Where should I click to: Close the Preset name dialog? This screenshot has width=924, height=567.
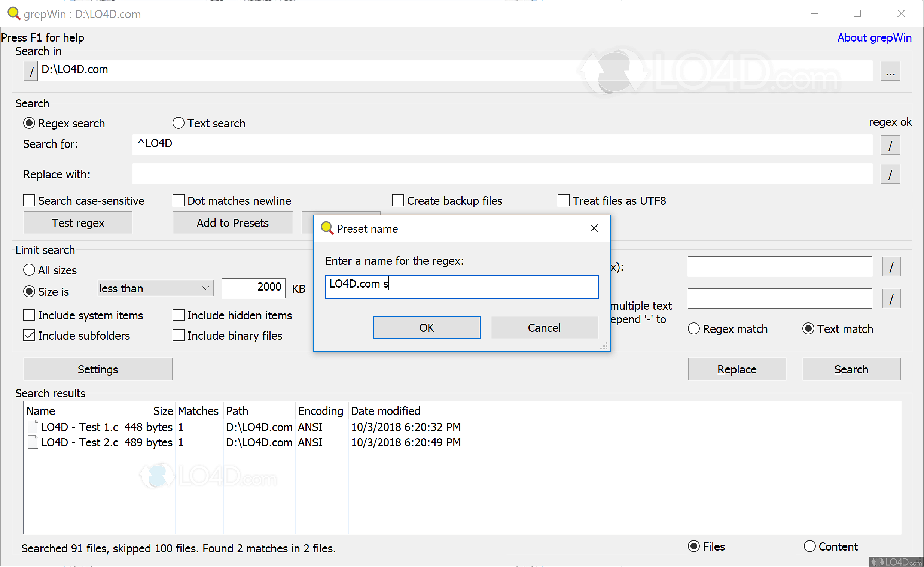click(594, 228)
